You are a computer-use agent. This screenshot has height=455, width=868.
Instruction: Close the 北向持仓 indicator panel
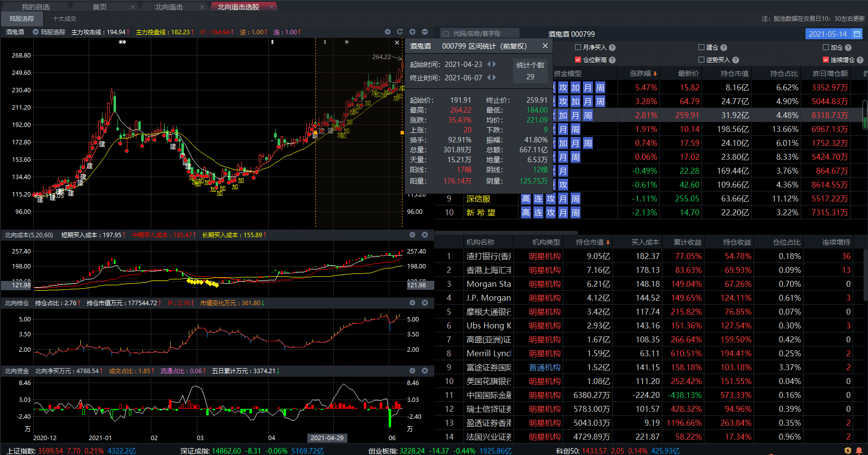click(425, 303)
